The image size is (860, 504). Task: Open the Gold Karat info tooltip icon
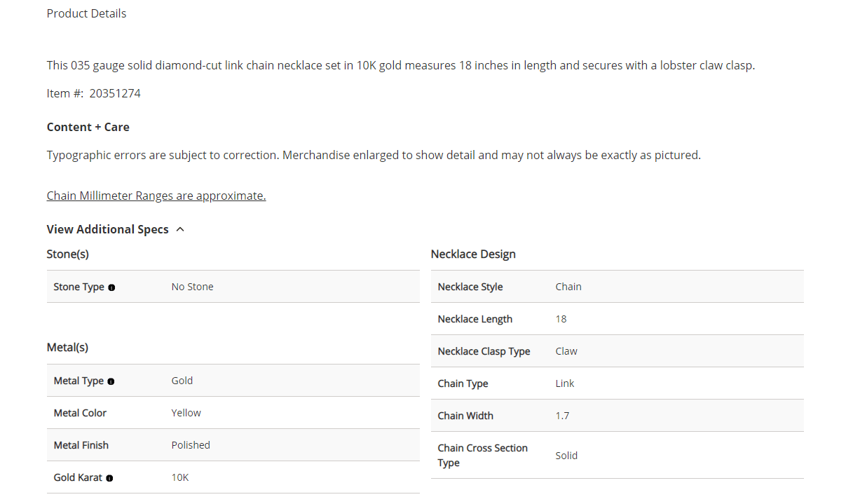click(x=109, y=478)
